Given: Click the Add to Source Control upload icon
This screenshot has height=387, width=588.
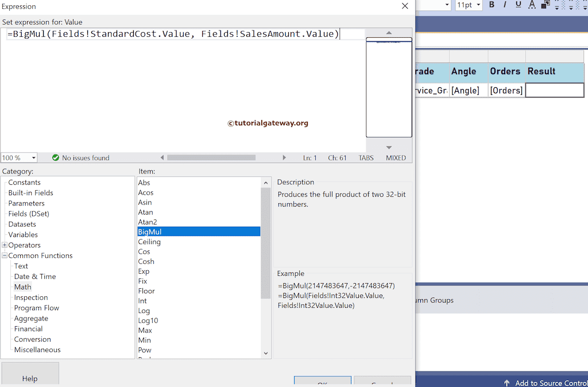Looking at the screenshot, I should tap(508, 383).
